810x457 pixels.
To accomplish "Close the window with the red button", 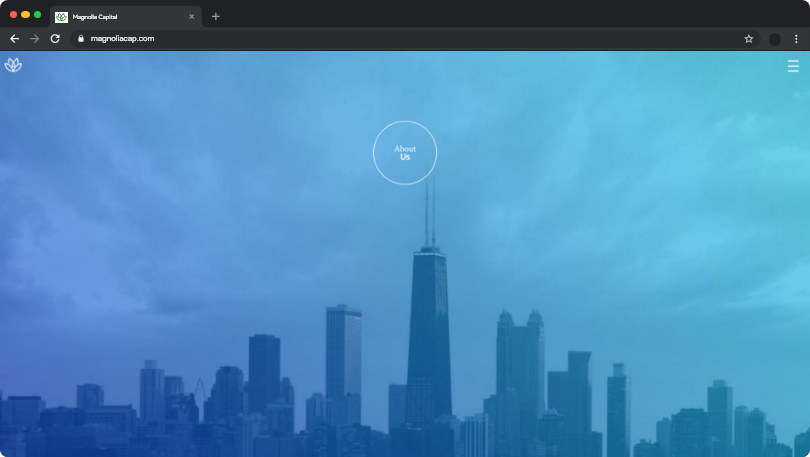I will point(13,14).
